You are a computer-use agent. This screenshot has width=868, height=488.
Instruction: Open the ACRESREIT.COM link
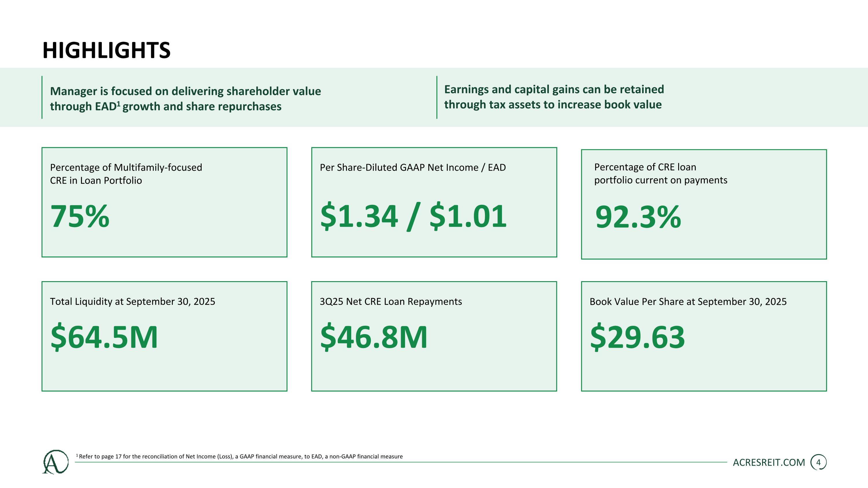point(768,463)
